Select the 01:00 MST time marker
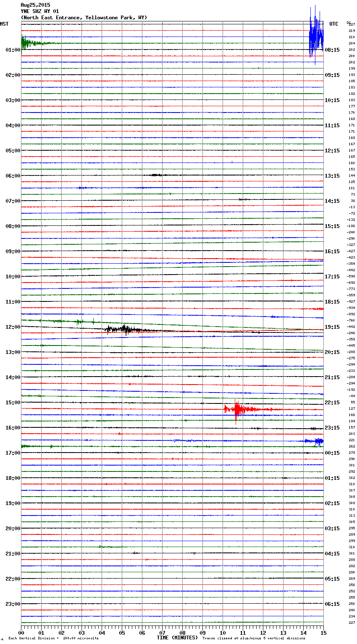357x644 pixels. [x=13, y=50]
